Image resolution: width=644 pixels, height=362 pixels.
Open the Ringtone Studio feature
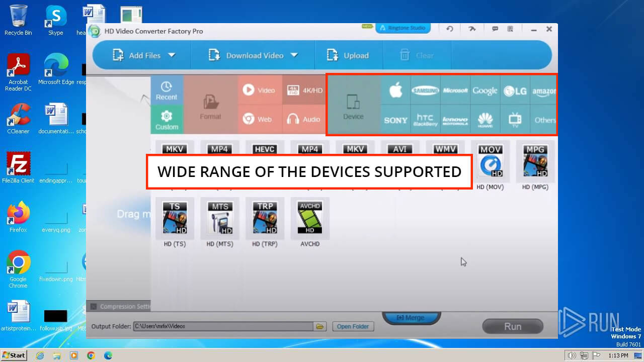[403, 28]
